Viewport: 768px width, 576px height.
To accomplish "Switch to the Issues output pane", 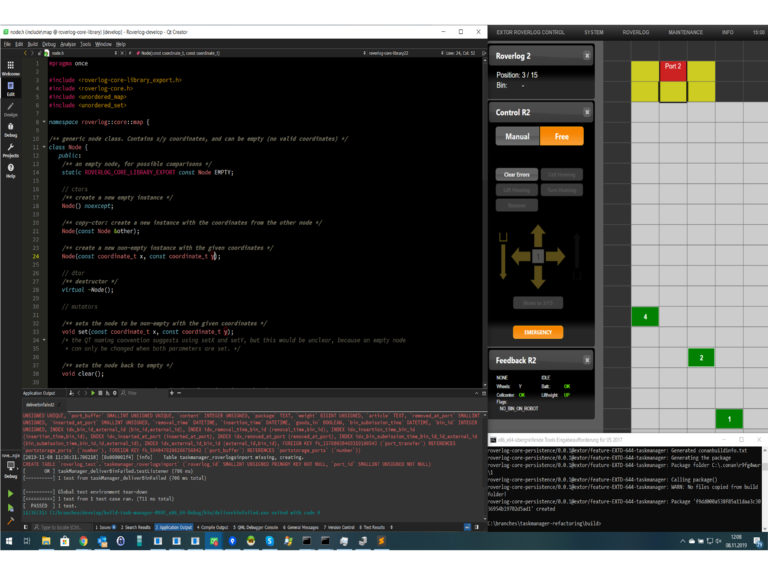I will [105, 527].
